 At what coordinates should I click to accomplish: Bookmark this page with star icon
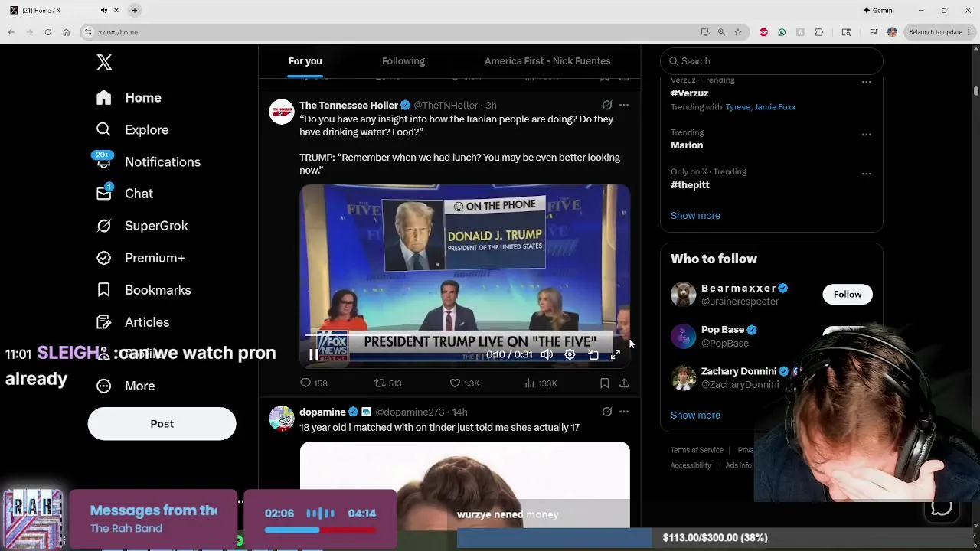(x=738, y=32)
